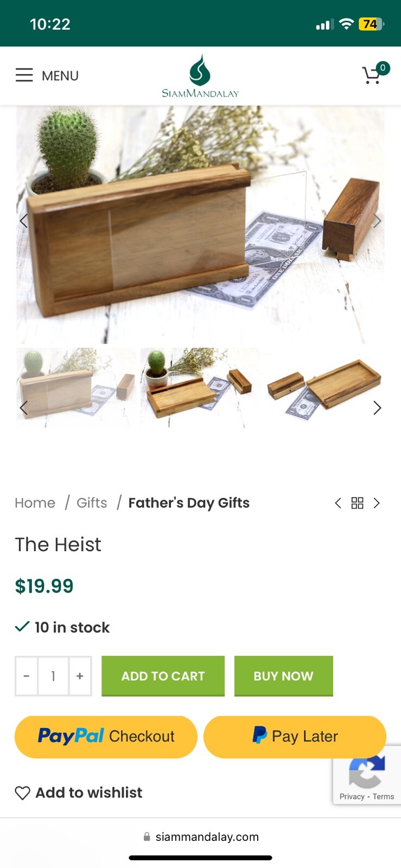Tap the SiamMandalay logo
The width and height of the screenshot is (401, 868).
point(200,76)
